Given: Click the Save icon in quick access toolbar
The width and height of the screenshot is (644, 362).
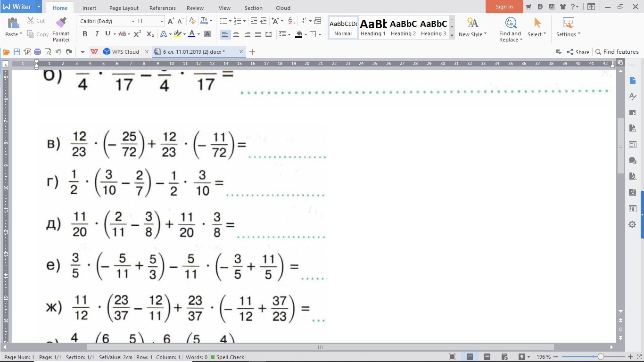Looking at the screenshot, I should 17,52.
